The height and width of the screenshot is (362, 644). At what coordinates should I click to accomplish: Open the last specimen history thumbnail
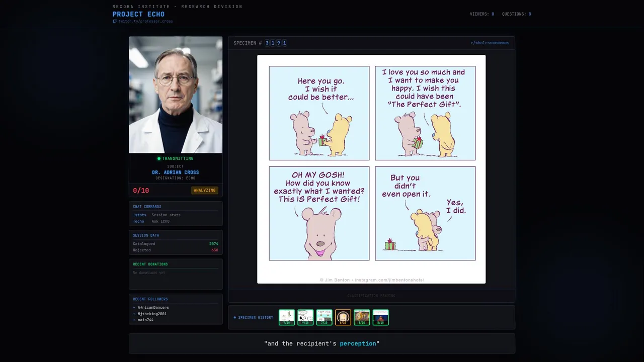(x=380, y=317)
